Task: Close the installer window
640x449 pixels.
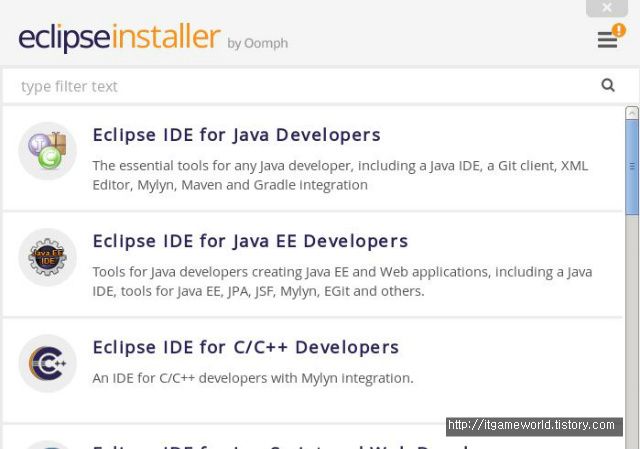Action: pos(607,8)
